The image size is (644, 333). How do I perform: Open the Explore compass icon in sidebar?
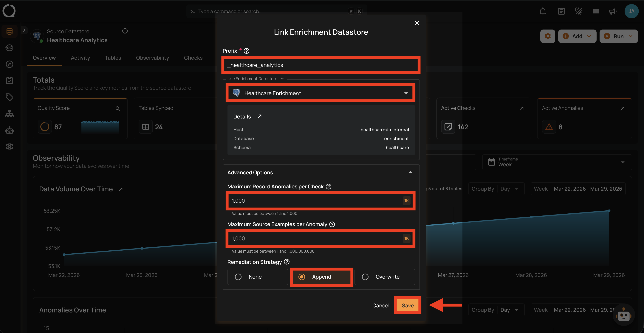click(9, 64)
